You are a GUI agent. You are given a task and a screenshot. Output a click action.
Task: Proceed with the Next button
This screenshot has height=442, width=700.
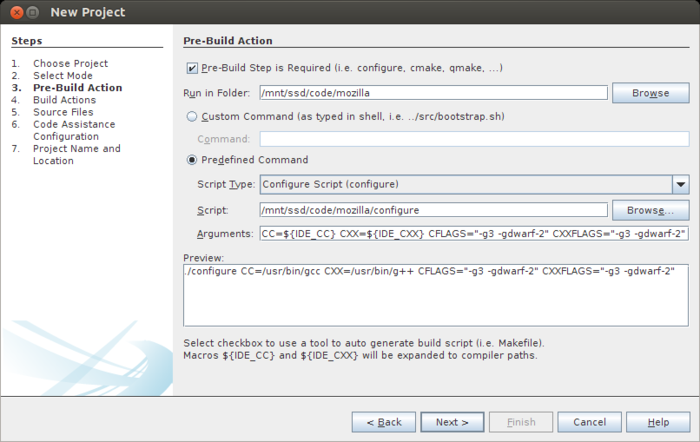pos(452,422)
